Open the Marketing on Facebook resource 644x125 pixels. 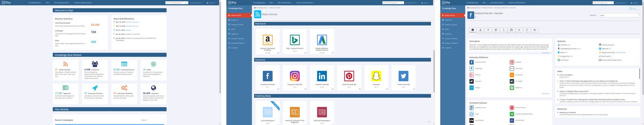(x=567, y=112)
